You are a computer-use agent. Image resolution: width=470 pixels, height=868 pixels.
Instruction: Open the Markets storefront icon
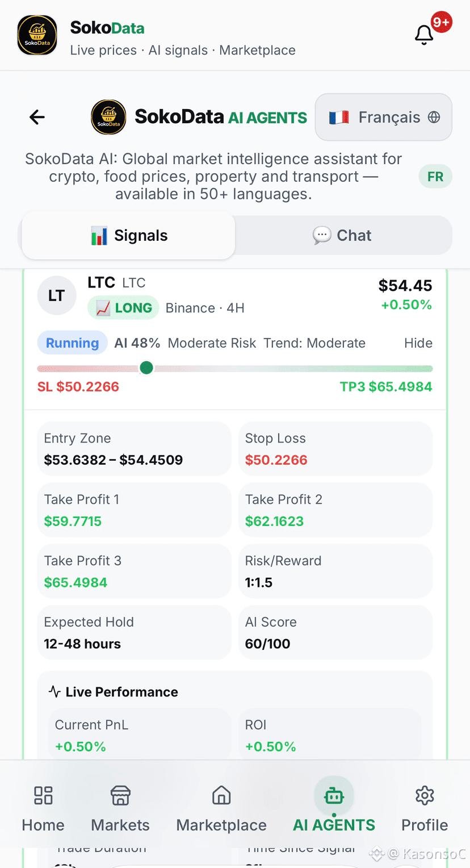pyautogui.click(x=120, y=796)
